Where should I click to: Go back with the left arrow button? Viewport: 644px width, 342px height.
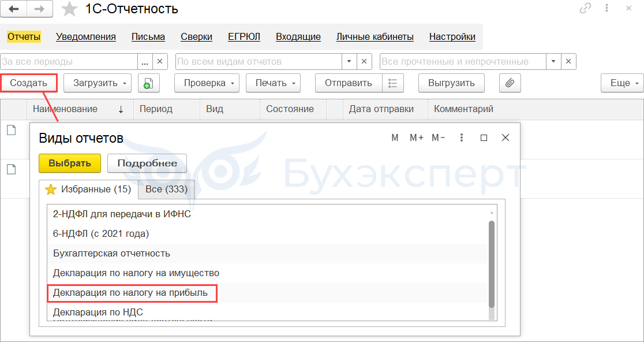point(13,9)
